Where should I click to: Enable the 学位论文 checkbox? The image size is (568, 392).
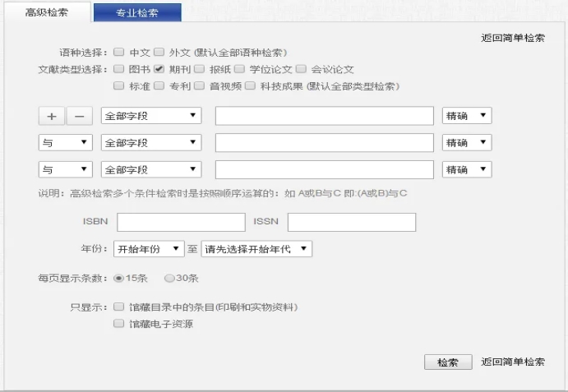click(x=239, y=69)
